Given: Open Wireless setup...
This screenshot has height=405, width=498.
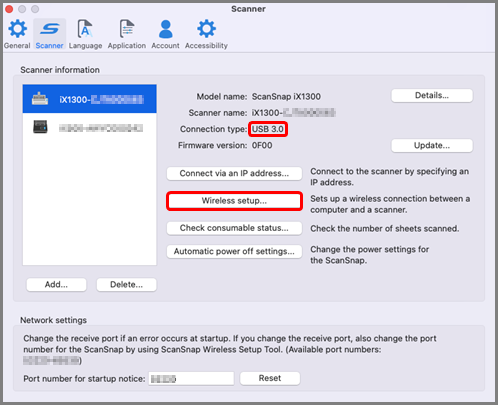Looking at the screenshot, I should [x=234, y=201].
